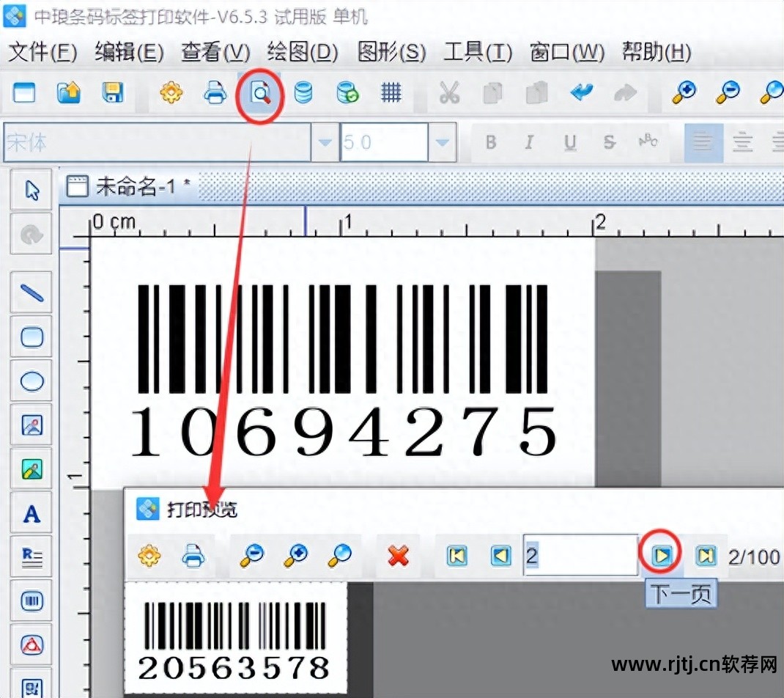Click the page number input showing 2
Screen dimensions: 784x698
(579, 556)
